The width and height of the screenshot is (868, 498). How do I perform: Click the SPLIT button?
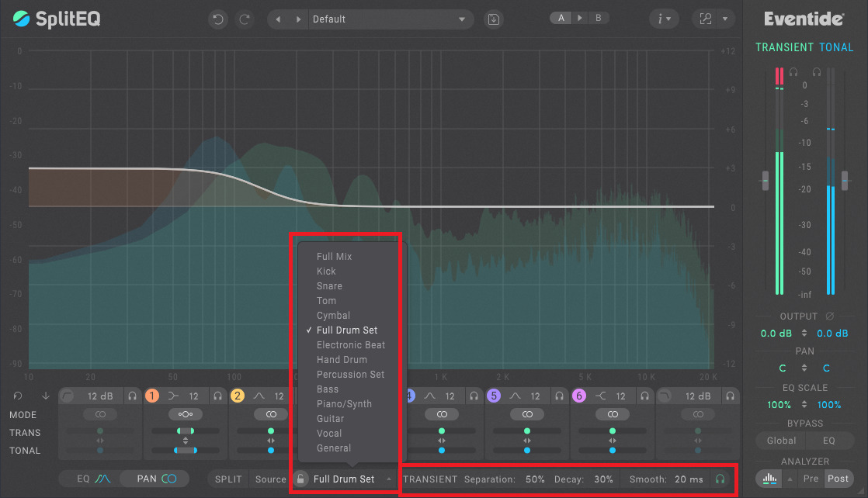pos(228,479)
